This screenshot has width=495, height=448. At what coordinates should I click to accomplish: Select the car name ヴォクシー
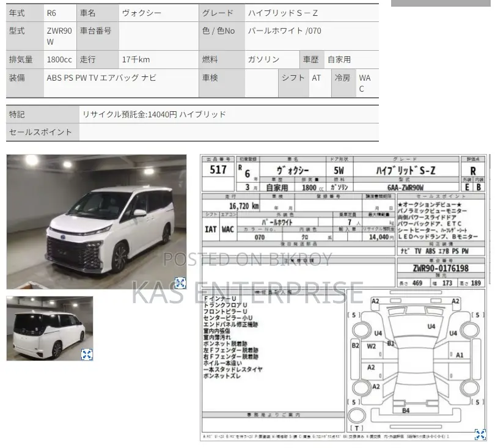click(142, 13)
